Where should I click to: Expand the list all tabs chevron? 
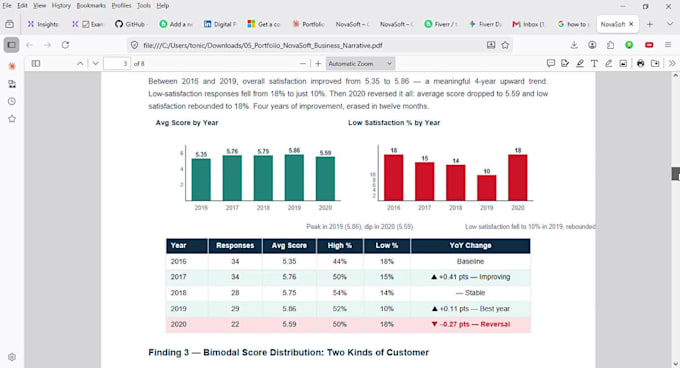click(670, 24)
